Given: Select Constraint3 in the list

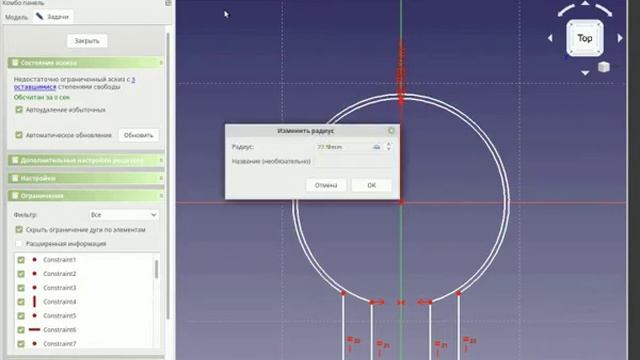Looking at the screenshot, I should (60, 288).
